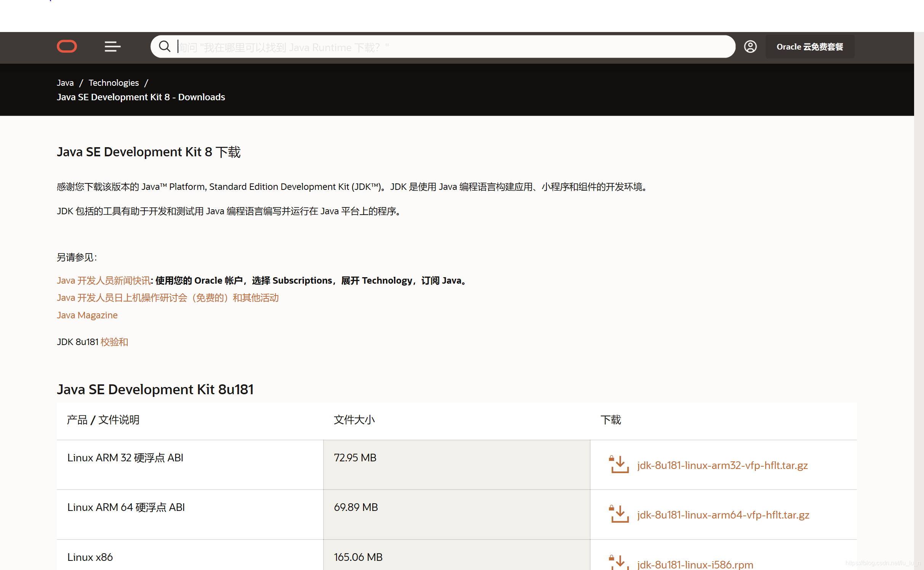Open the user account icon

pyautogui.click(x=750, y=47)
